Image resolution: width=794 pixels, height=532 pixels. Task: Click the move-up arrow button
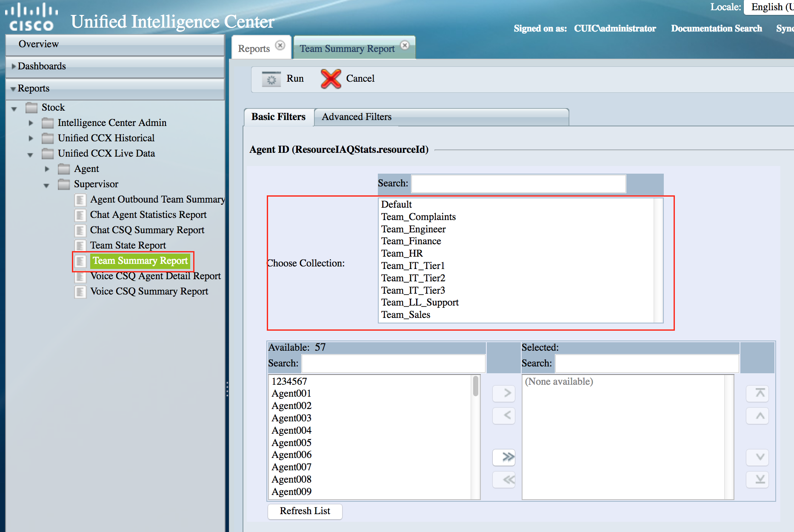tap(757, 415)
